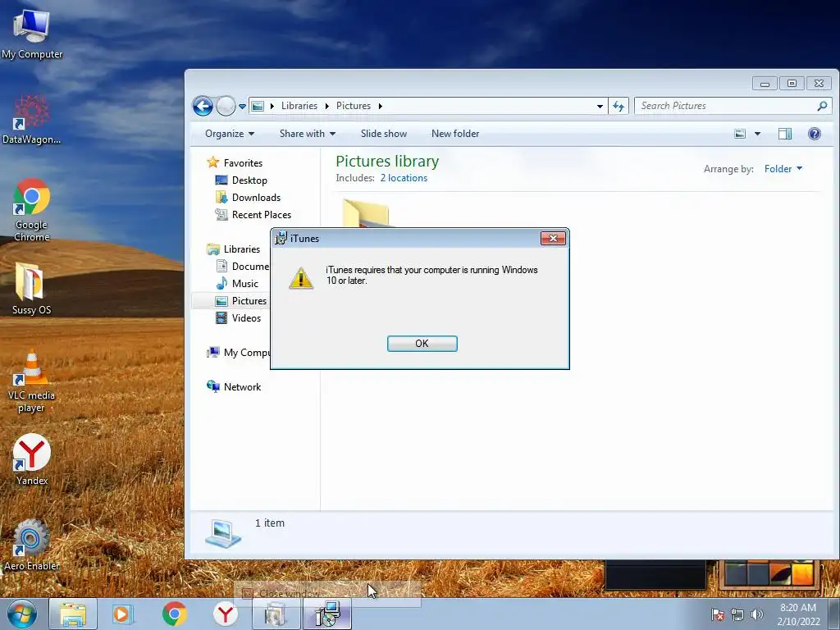The width and height of the screenshot is (840, 630).
Task: Open Windows Explorer from taskbar
Action: [x=73, y=614]
